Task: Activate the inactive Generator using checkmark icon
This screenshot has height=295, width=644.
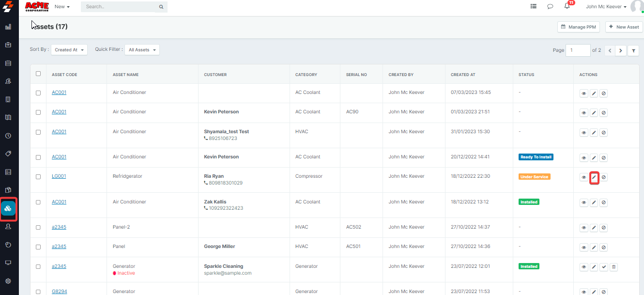Action: (603, 267)
